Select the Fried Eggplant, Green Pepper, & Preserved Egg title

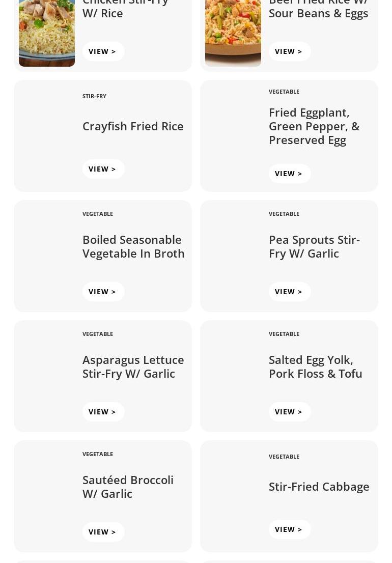pos(314,126)
